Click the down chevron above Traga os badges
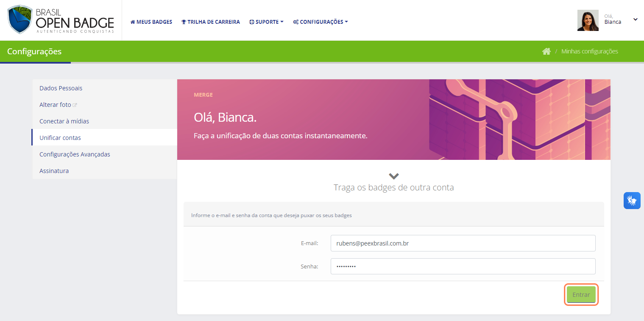This screenshot has height=321, width=644. point(394,176)
